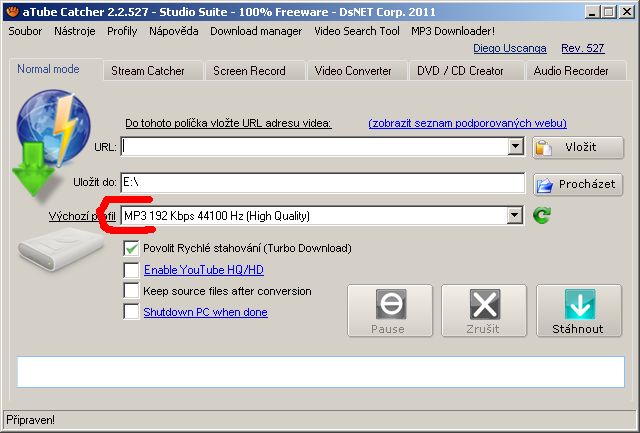Image resolution: width=640 pixels, height=433 pixels.
Task: Show the list of supported websites link
Action: [x=467, y=123]
